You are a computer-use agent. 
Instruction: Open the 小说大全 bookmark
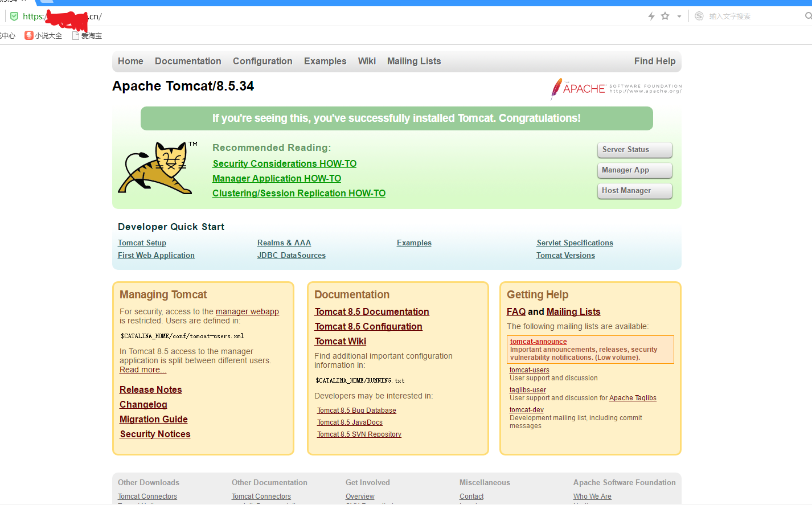coord(44,35)
